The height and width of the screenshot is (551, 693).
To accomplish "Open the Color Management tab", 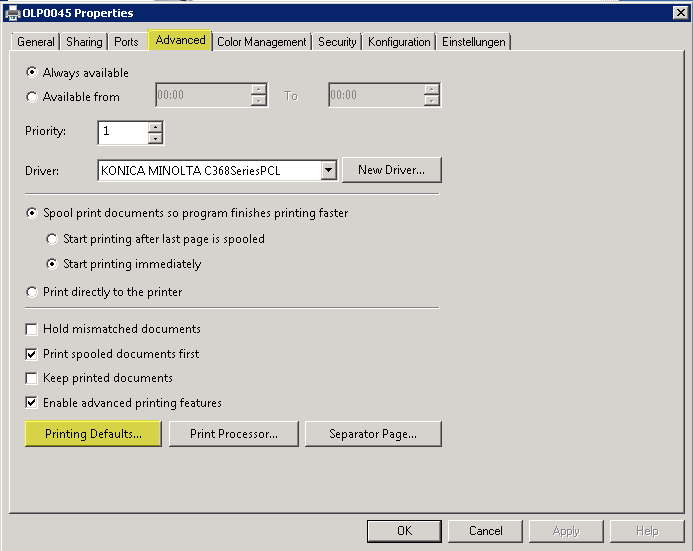I will pyautogui.click(x=262, y=42).
